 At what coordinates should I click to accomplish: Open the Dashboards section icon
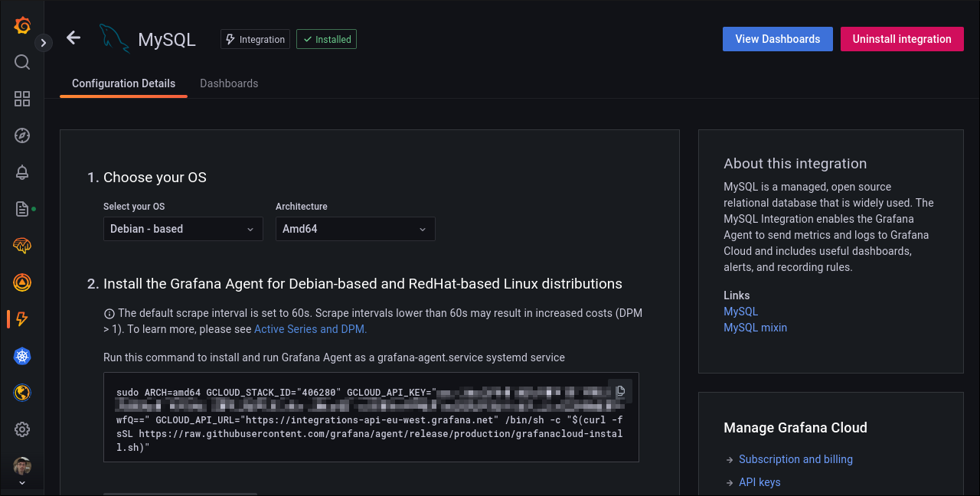point(21,99)
